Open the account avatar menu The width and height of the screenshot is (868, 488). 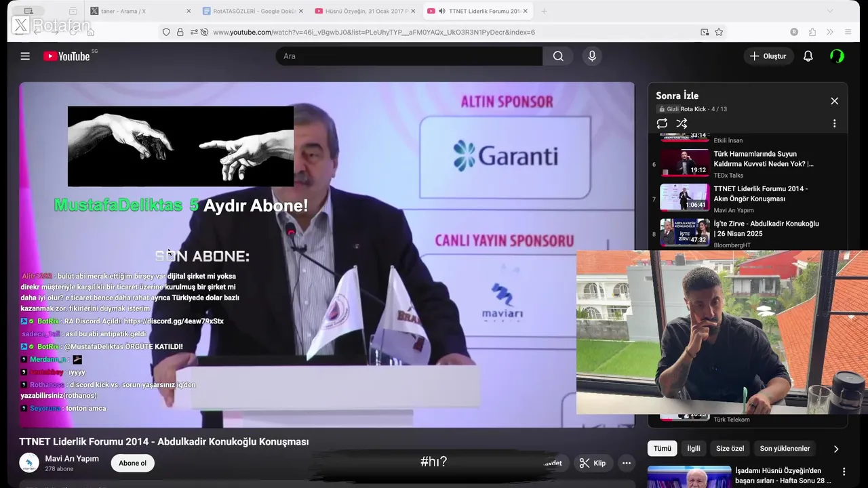837,56
